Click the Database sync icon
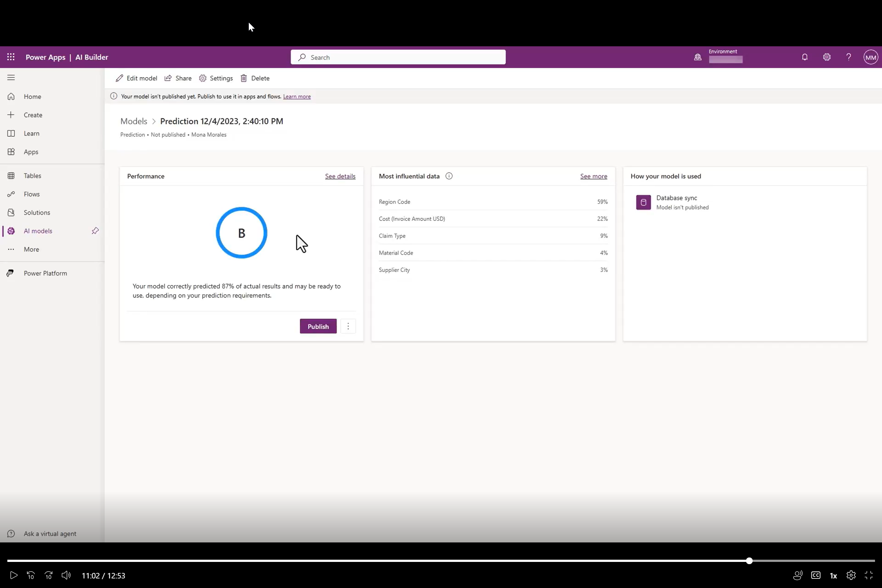882x588 pixels. (643, 202)
